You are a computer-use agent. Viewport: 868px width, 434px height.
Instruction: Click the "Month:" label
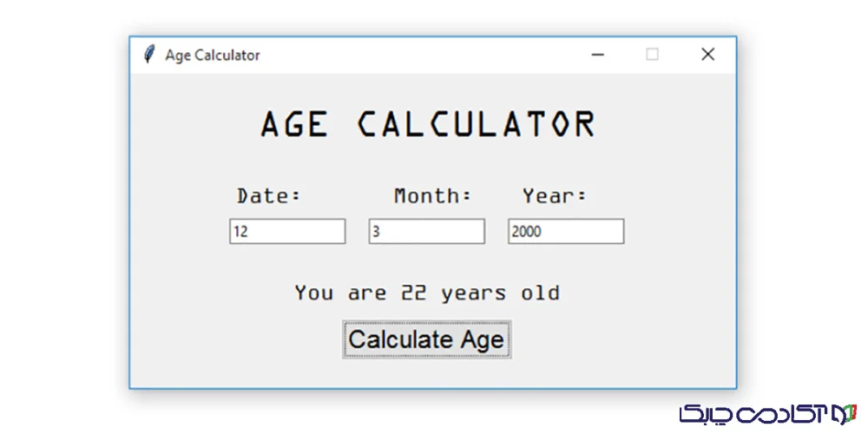point(432,196)
